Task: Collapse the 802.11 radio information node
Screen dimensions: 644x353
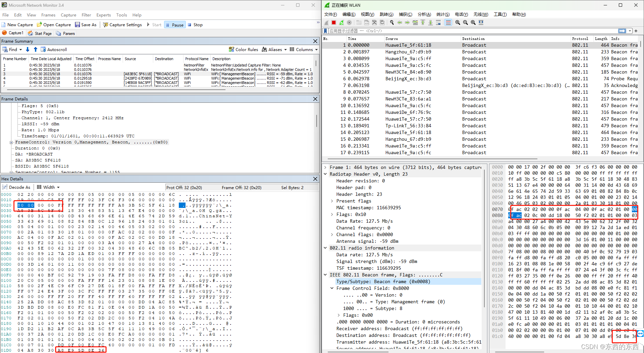Action: [x=325, y=248]
